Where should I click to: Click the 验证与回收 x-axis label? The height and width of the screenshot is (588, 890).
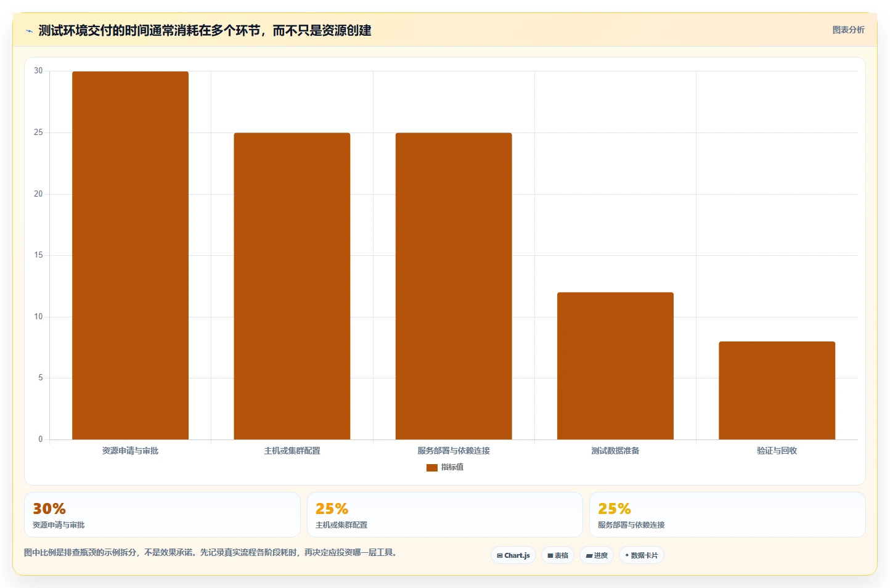point(777,451)
